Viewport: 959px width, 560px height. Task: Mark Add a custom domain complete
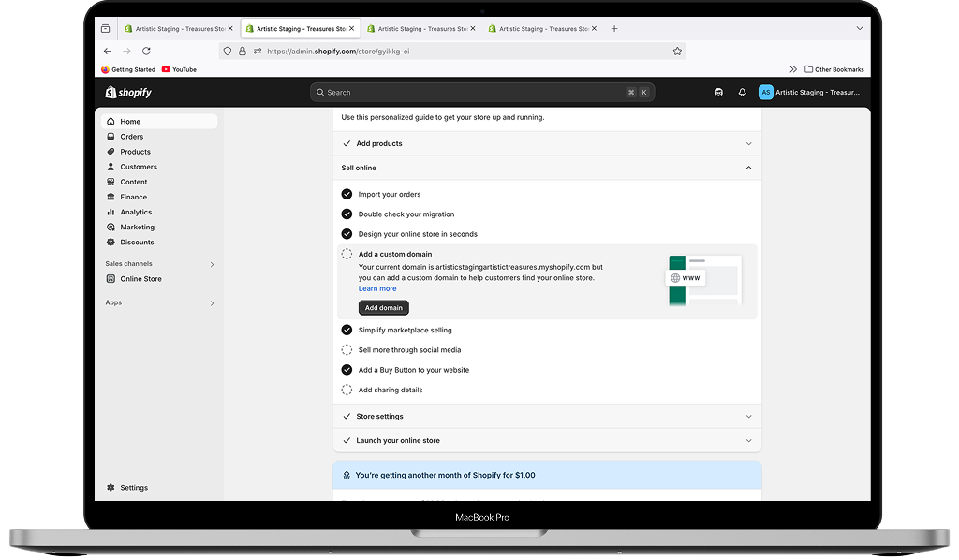[347, 254]
